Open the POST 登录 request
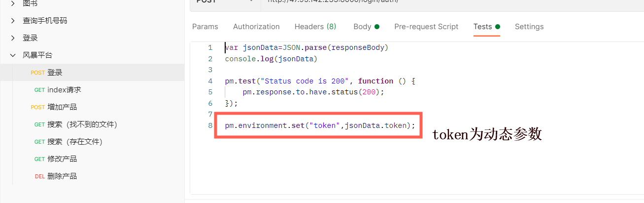 (55, 73)
